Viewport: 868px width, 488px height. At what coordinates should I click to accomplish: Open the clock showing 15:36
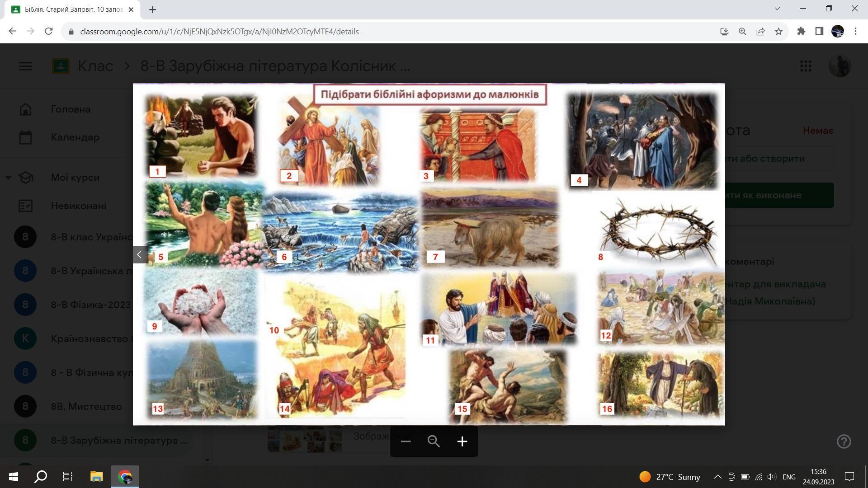818,477
